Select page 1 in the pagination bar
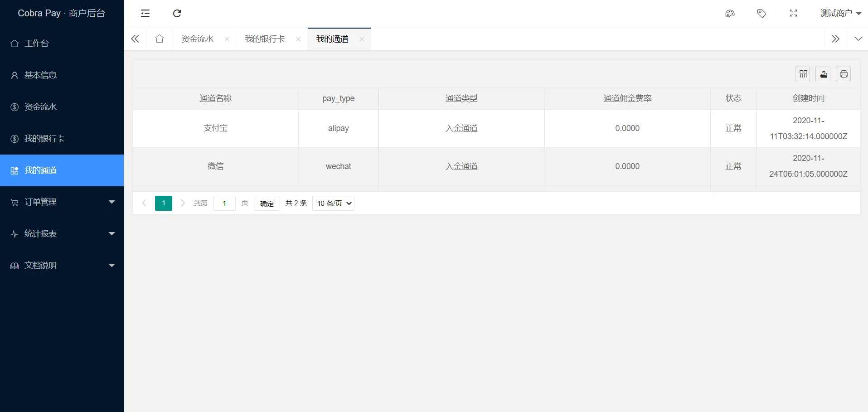The width and height of the screenshot is (868, 412). 163,203
